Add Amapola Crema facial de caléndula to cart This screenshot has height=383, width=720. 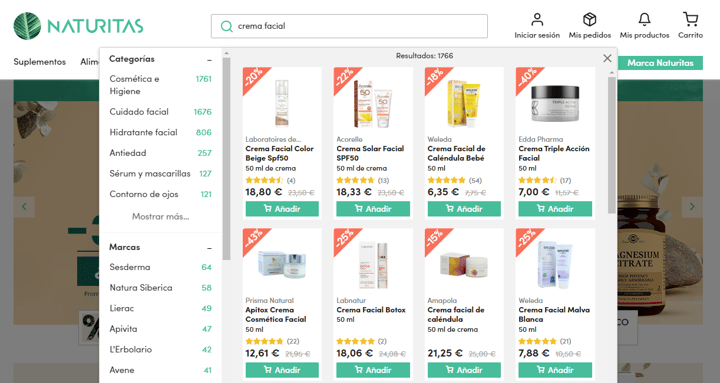pyautogui.click(x=464, y=370)
